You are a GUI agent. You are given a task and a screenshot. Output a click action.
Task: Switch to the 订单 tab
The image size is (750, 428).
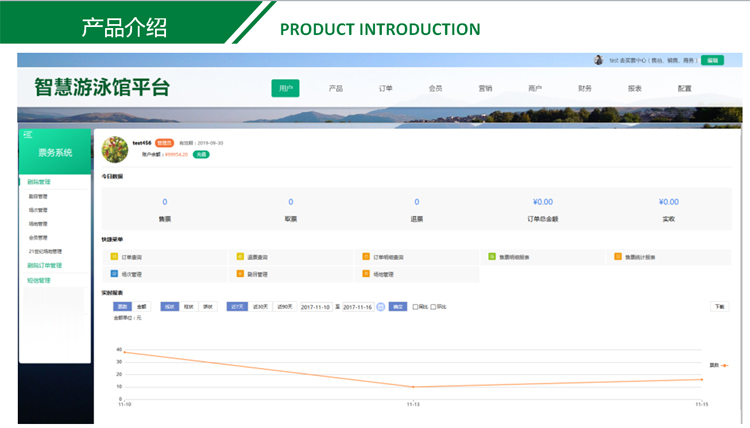386,88
